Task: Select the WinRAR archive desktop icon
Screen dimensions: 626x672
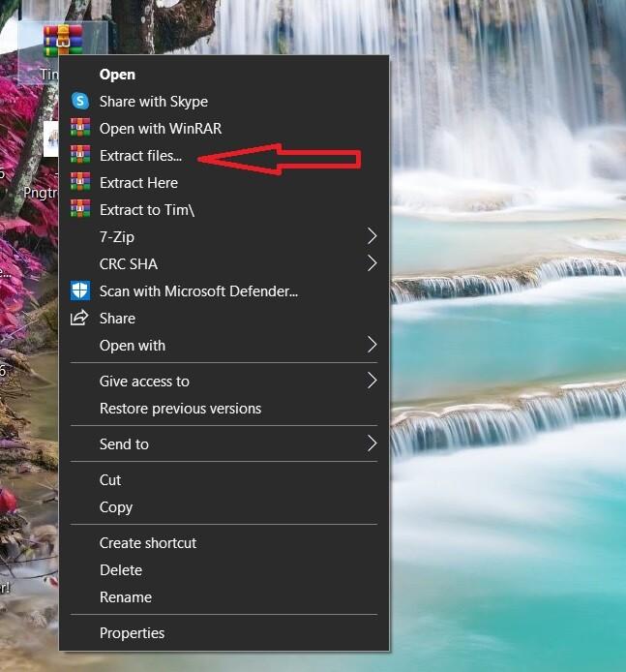Action: pyautogui.click(x=63, y=41)
